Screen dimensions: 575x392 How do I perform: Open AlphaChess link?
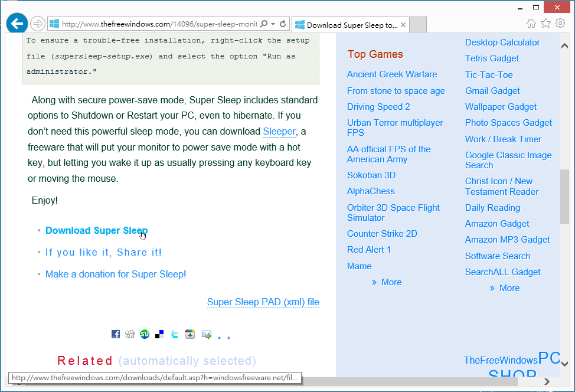371,191
